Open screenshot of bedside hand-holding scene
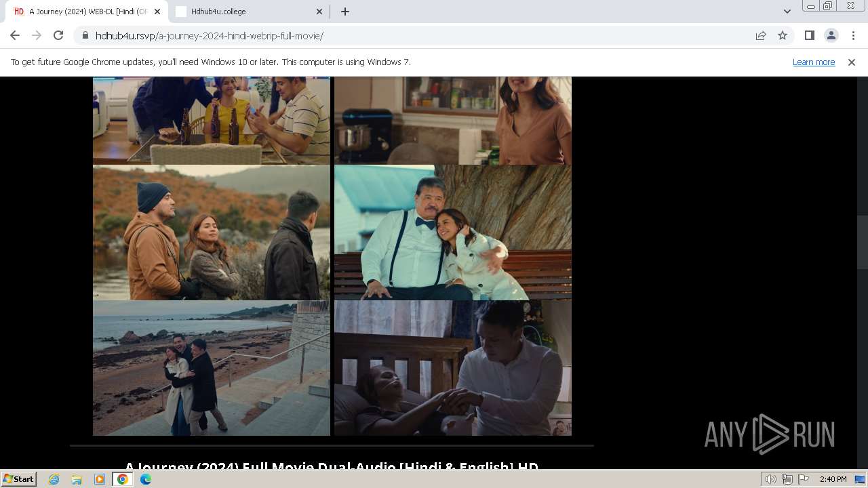This screenshot has width=868, height=488. (453, 368)
